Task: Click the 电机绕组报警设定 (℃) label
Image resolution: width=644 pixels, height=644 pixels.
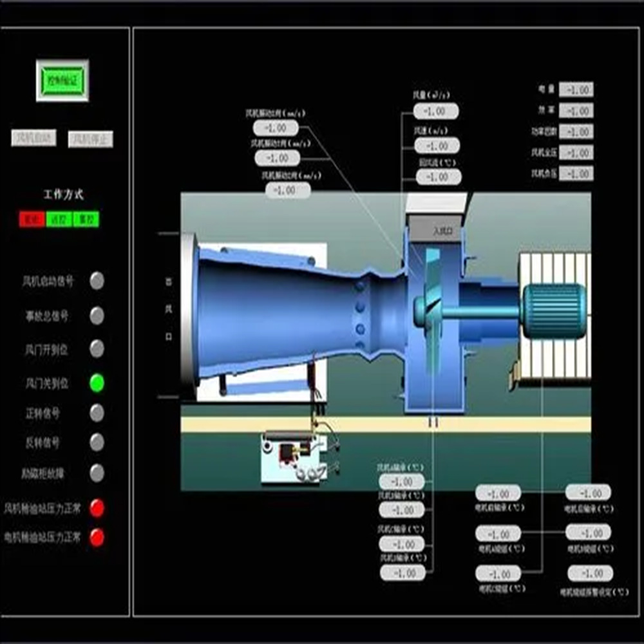Action: [x=594, y=592]
